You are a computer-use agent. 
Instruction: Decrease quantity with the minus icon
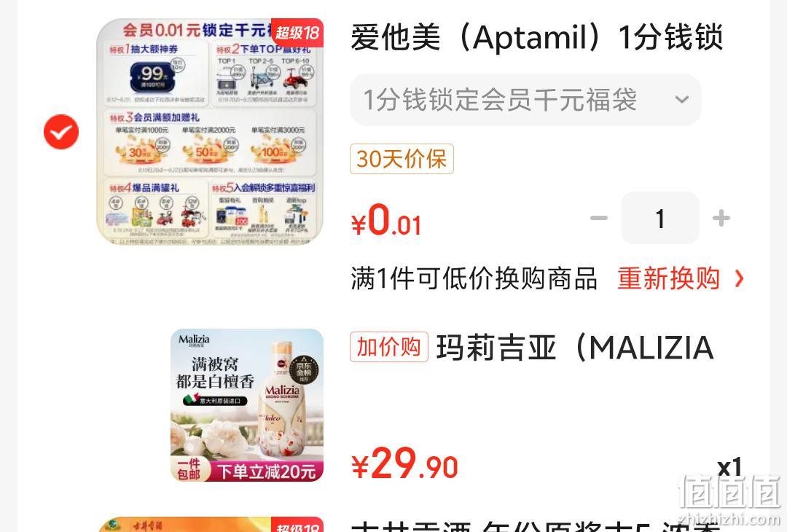coord(598,218)
